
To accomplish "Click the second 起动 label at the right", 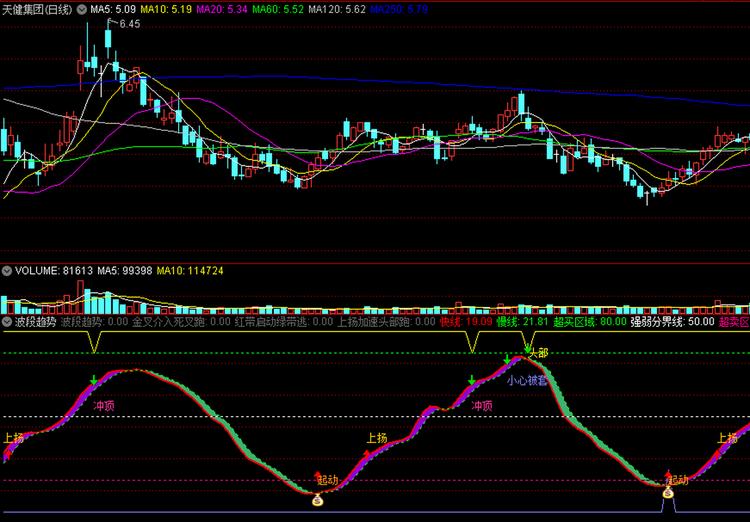I will (678, 480).
